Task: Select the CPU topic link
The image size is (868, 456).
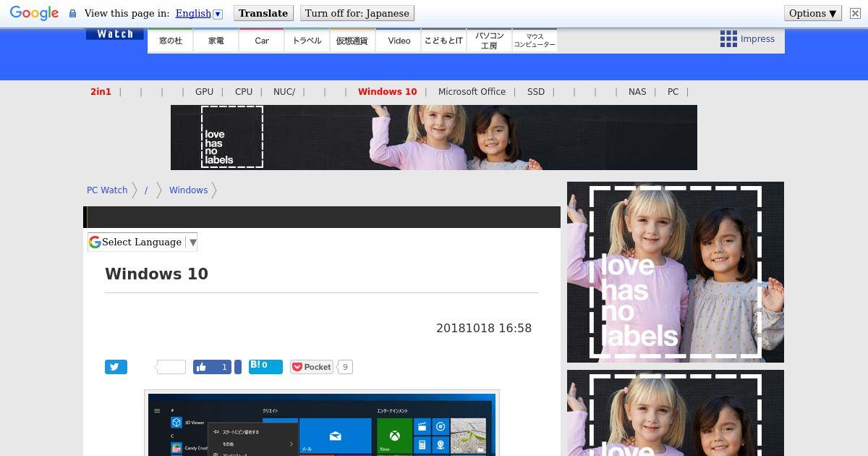Action: coord(244,92)
